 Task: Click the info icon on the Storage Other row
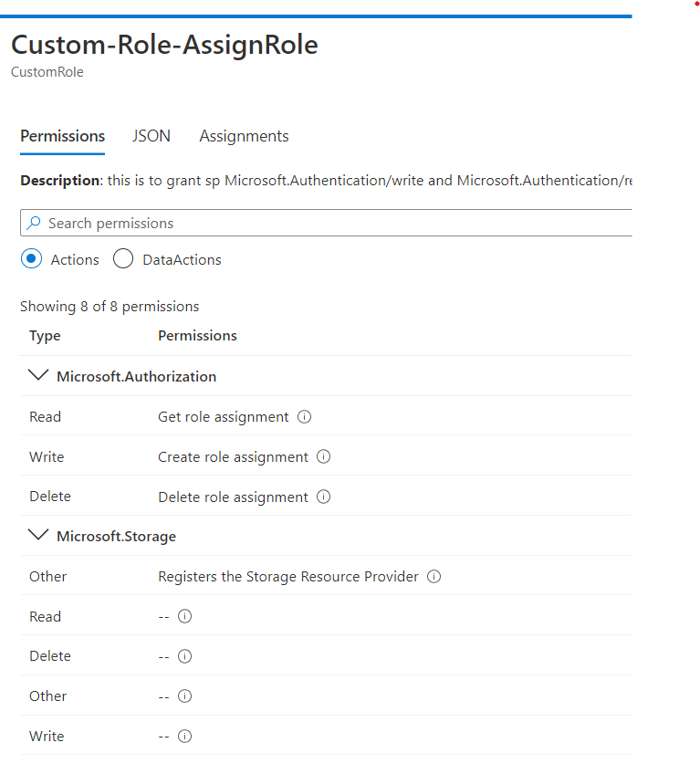pos(185,696)
